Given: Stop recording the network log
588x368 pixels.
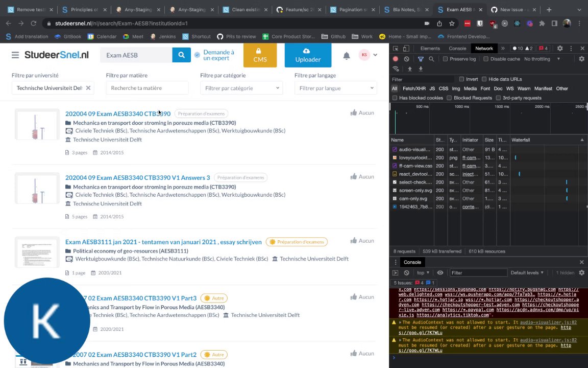Looking at the screenshot, I should (395, 59).
